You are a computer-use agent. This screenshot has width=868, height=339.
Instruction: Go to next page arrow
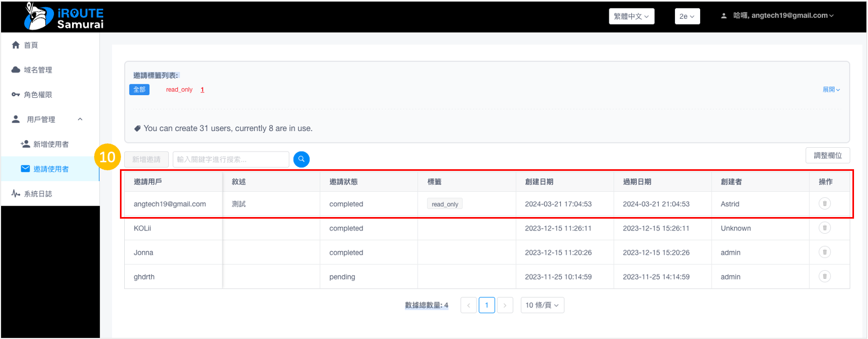click(504, 305)
